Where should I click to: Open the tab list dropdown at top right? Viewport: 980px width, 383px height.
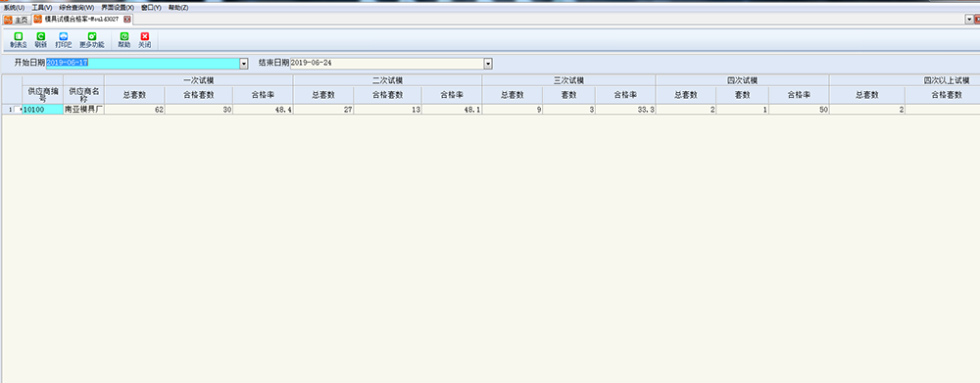coord(969,20)
